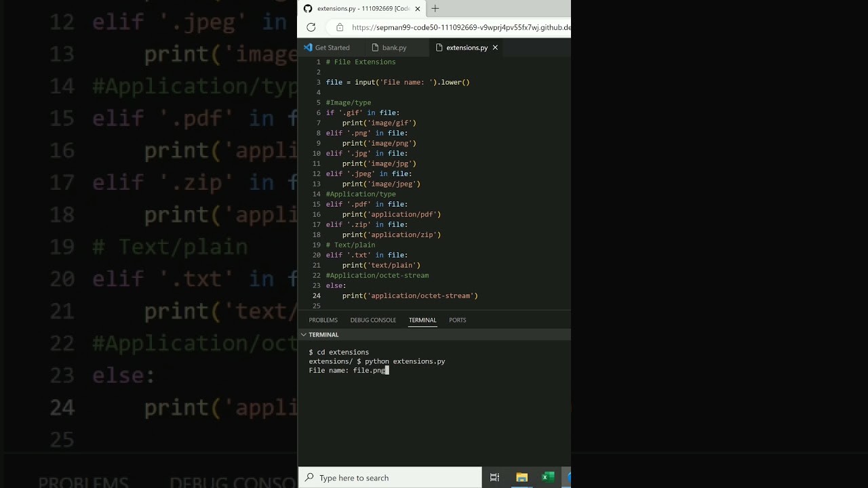
Task: Open the PORTS panel tab
Action: pyautogui.click(x=458, y=320)
